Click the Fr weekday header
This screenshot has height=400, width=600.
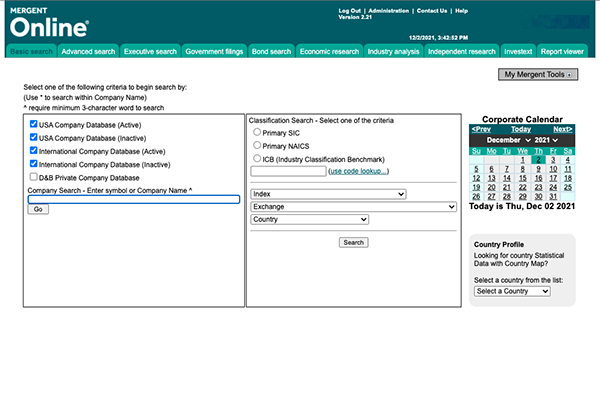coord(553,151)
